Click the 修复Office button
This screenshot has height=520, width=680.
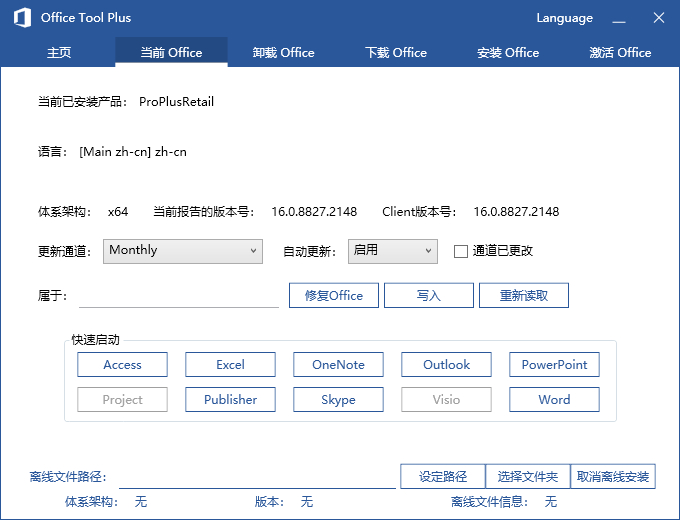[334, 295]
